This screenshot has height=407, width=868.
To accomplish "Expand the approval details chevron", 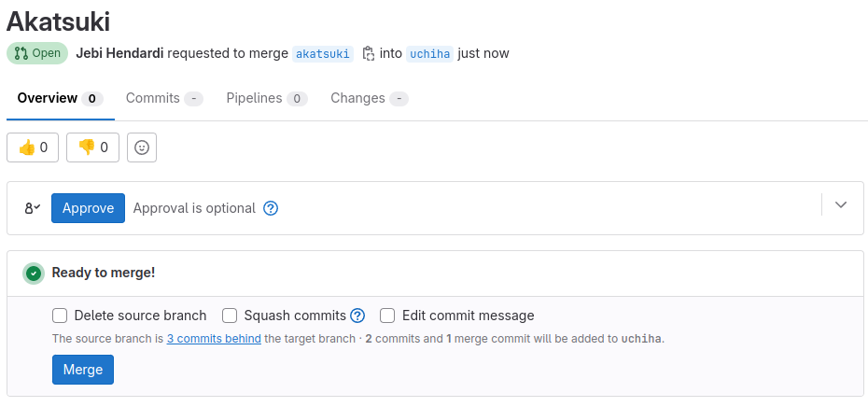I will (x=841, y=204).
